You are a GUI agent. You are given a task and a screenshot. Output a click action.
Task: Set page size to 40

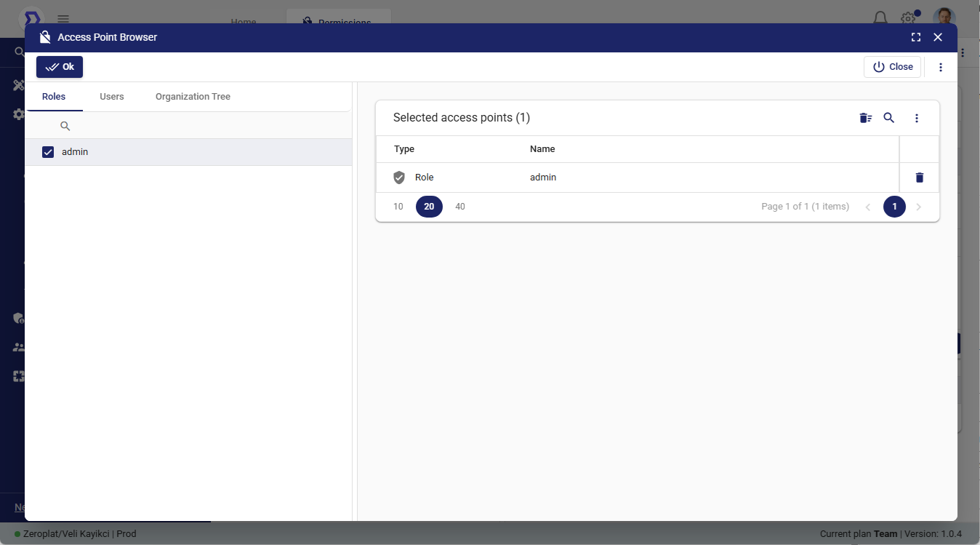tap(460, 207)
